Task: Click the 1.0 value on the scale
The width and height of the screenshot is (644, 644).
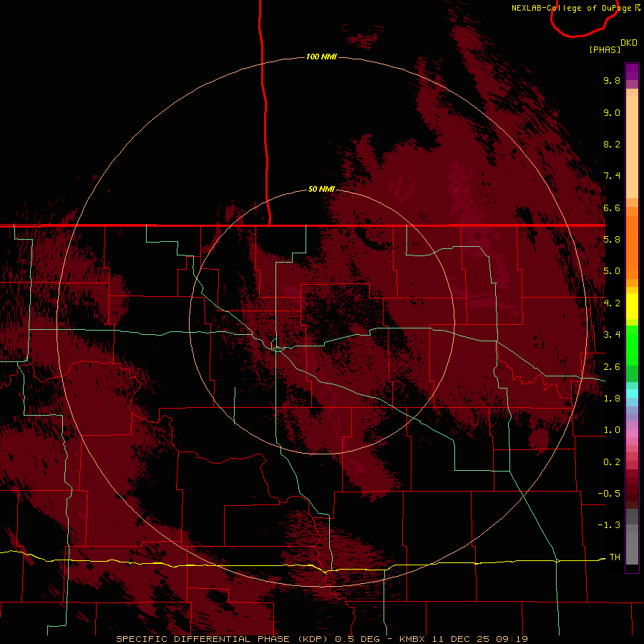Action: pos(612,430)
